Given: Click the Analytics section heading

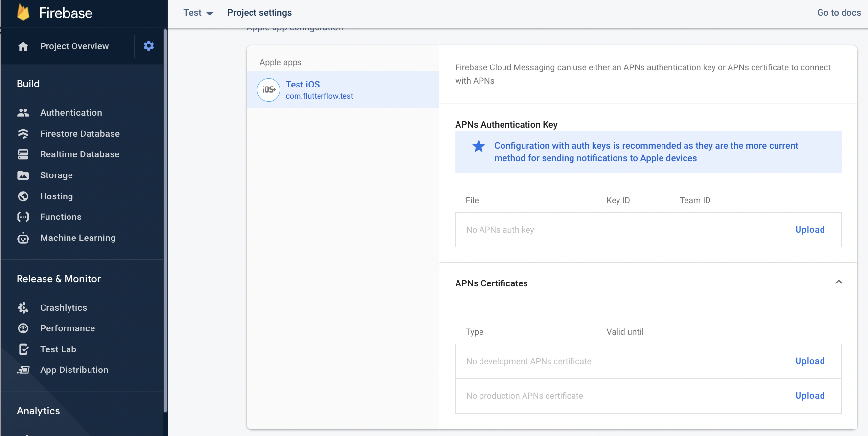Looking at the screenshot, I should (38, 411).
